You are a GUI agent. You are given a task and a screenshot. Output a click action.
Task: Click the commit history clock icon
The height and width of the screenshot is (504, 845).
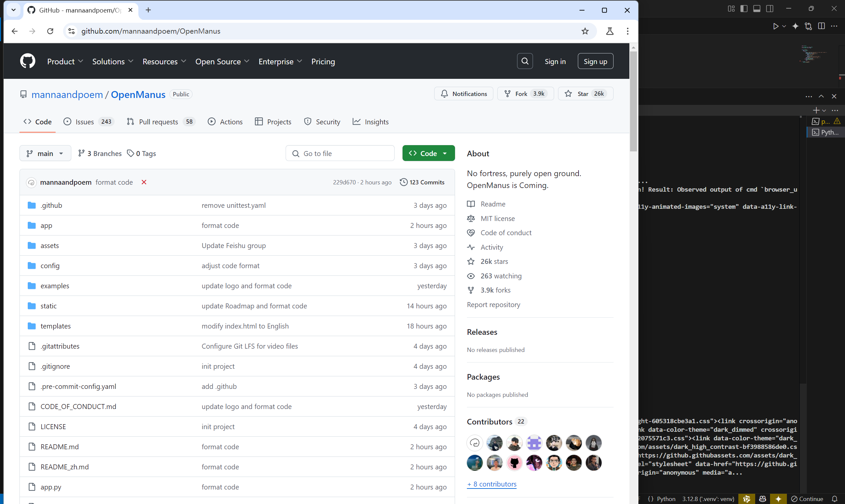(x=404, y=182)
